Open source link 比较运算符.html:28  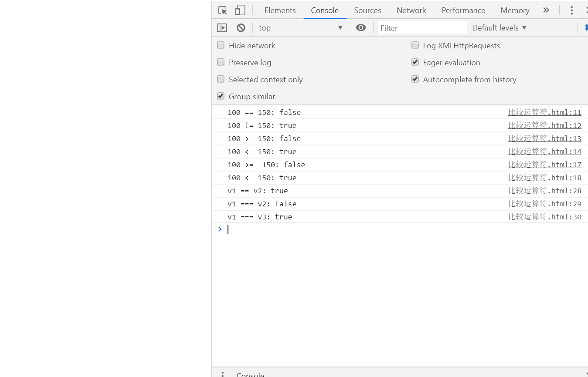click(x=544, y=191)
